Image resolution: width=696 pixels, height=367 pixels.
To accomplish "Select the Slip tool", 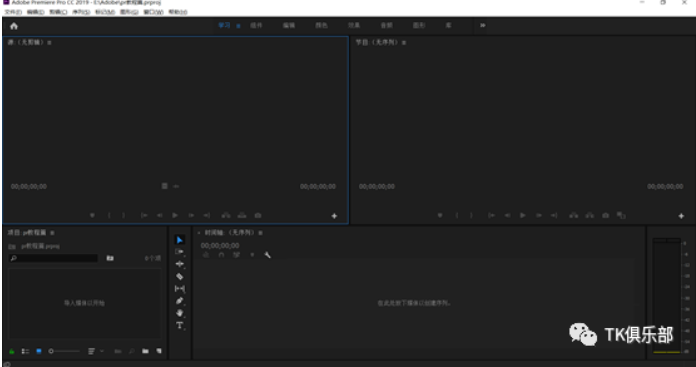I will (179, 289).
